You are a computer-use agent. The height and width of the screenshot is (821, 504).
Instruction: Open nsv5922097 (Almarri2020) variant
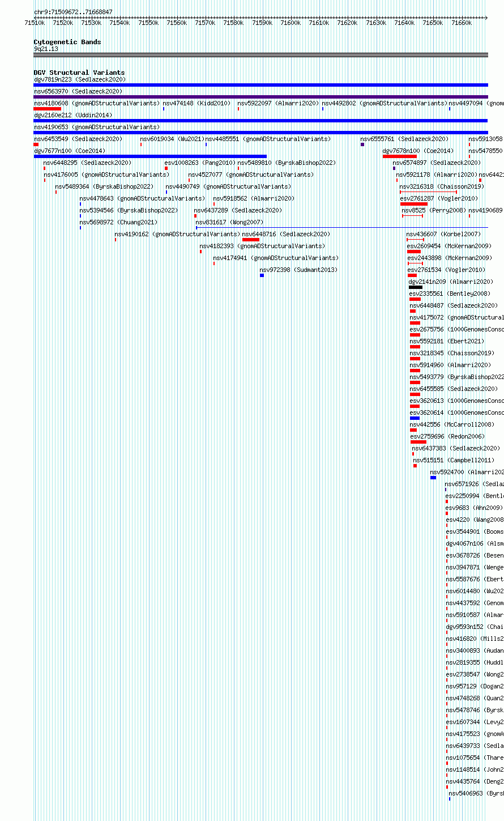(279, 103)
